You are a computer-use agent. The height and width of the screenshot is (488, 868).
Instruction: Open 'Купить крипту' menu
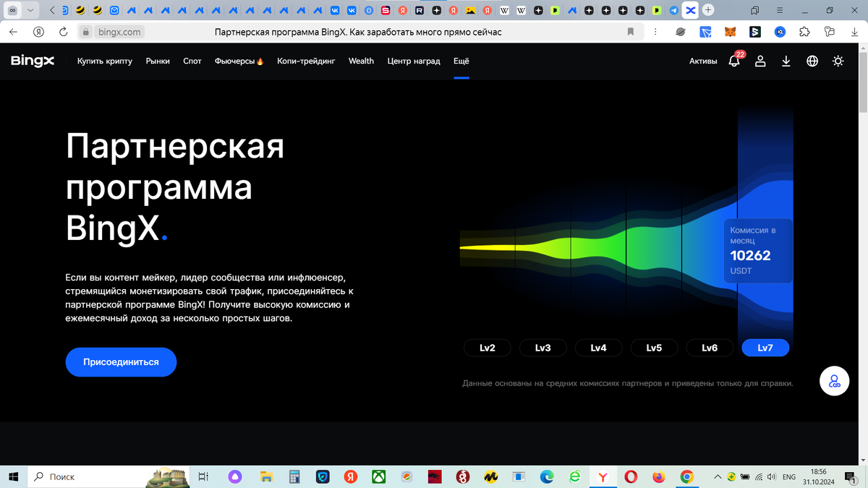[x=105, y=61]
